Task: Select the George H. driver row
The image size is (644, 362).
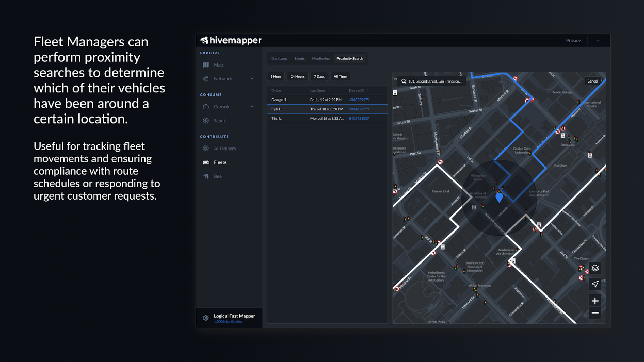Action: [327, 100]
